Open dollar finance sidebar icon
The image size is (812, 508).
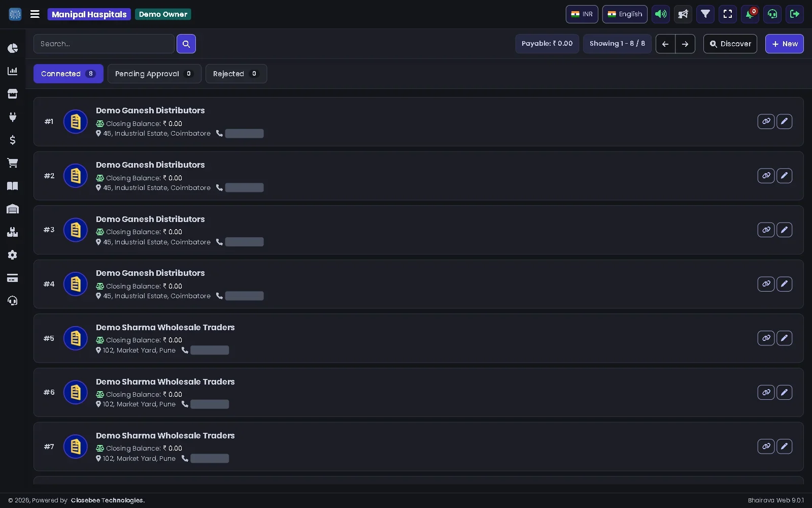[13, 140]
